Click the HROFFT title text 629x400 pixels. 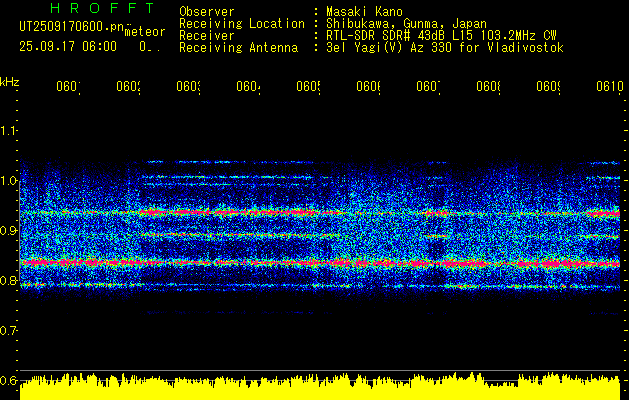coord(102,8)
